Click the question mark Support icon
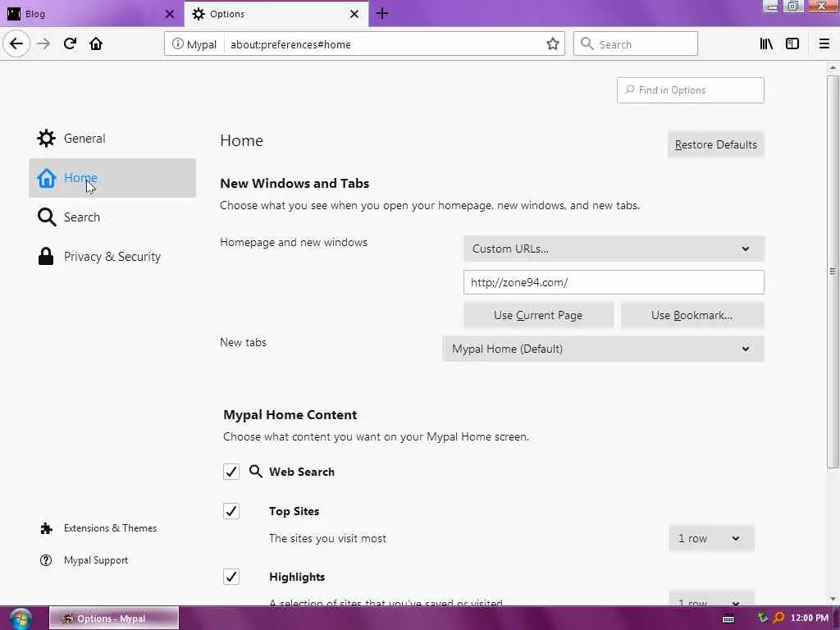Image resolution: width=840 pixels, height=630 pixels. pyautogui.click(x=46, y=560)
